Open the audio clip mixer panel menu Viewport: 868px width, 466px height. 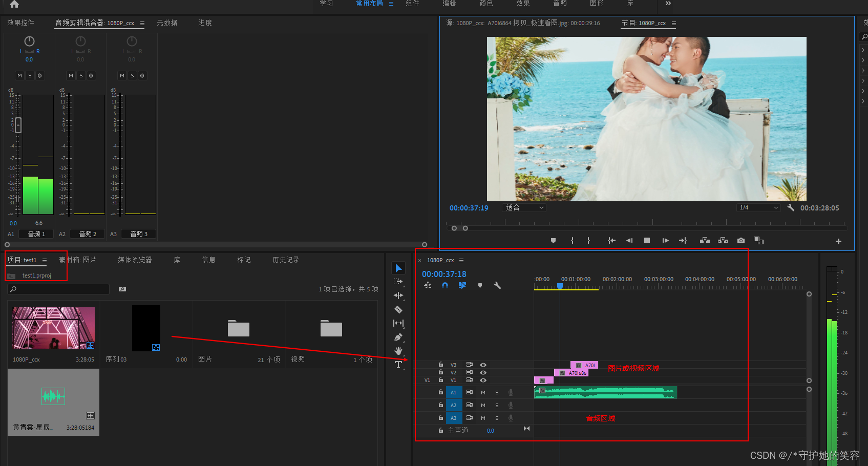(x=142, y=23)
